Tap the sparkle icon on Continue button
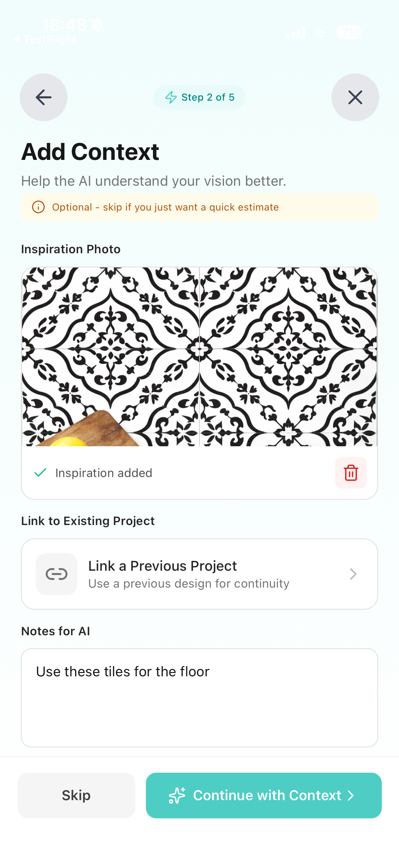This screenshot has height=868, width=399. 177,795
